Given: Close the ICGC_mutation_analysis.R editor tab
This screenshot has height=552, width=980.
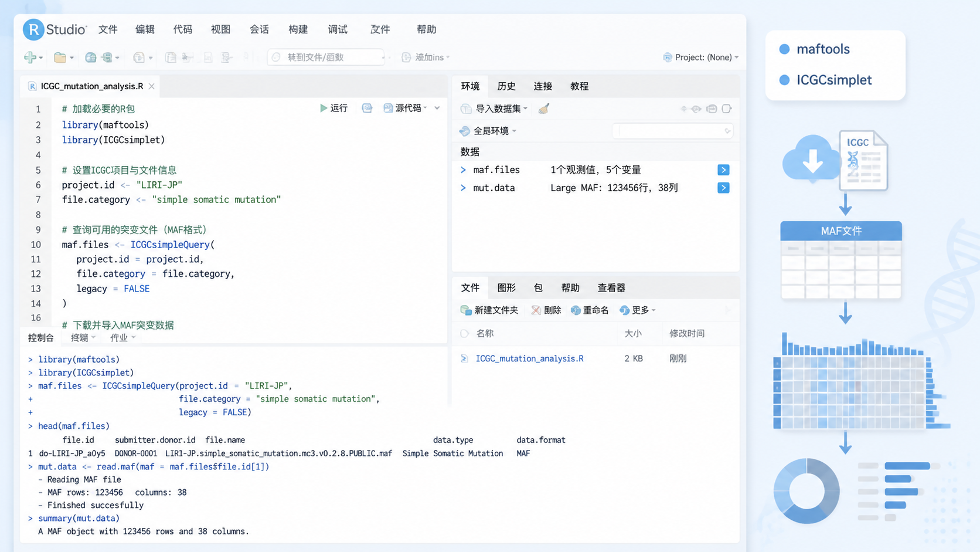Looking at the screenshot, I should (151, 86).
